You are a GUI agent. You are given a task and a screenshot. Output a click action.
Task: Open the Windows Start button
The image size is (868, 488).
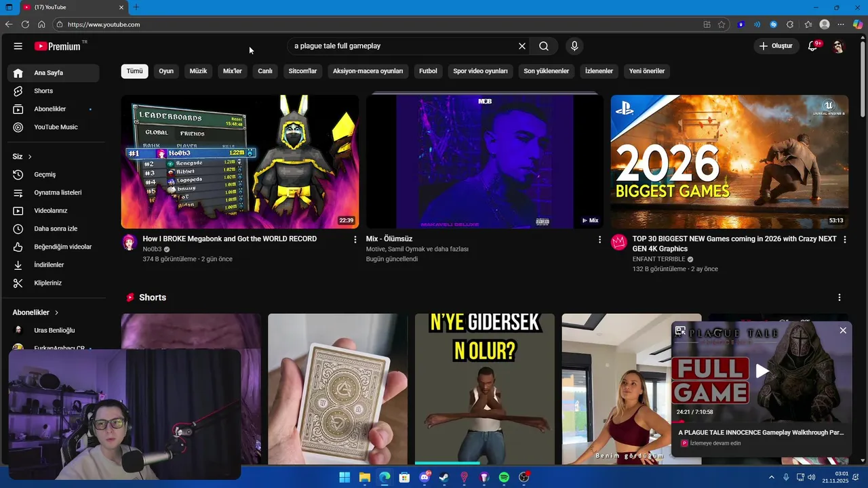pos(344,477)
